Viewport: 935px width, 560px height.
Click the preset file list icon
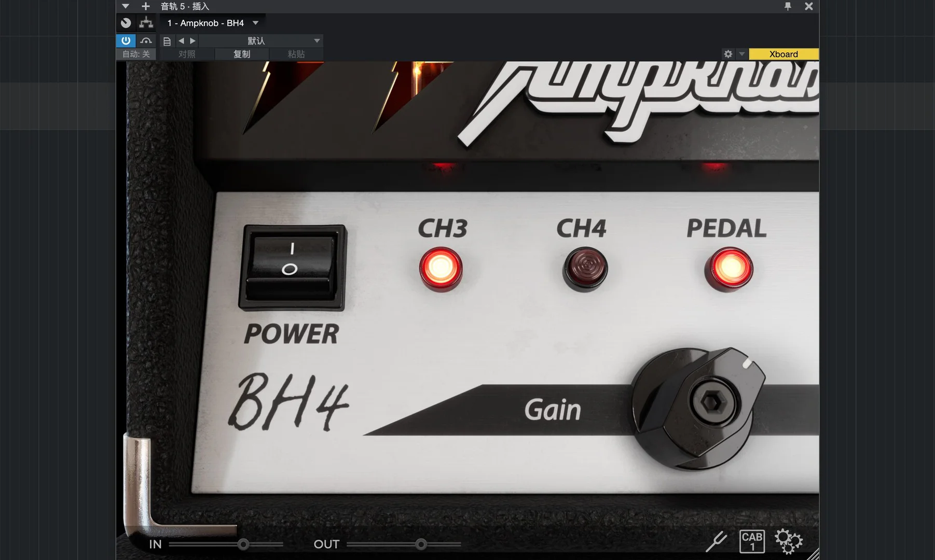[x=167, y=41]
